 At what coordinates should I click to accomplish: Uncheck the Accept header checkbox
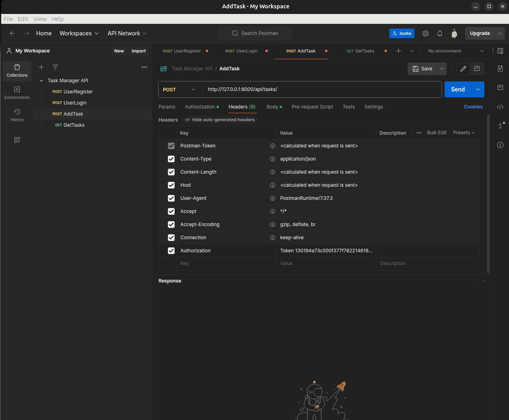[171, 211]
